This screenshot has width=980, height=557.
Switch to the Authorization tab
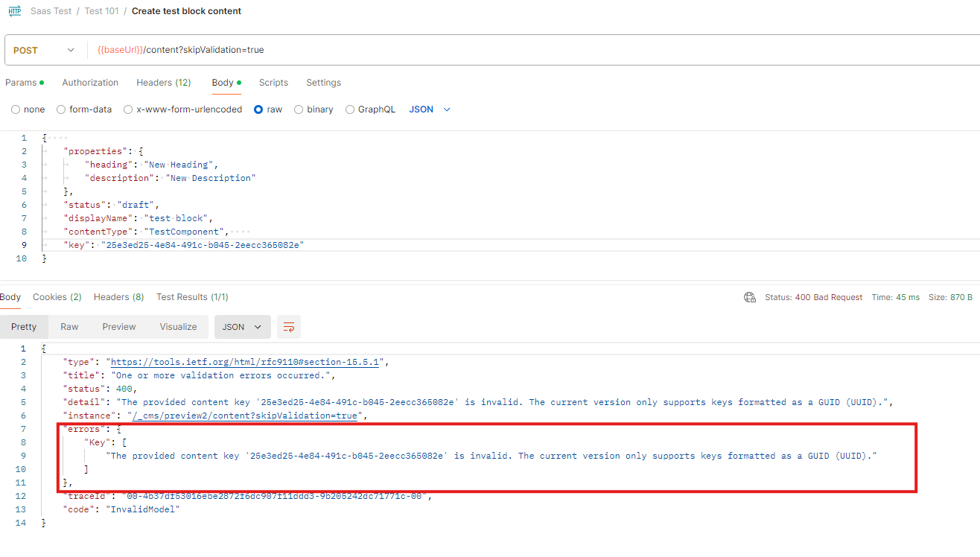pyautogui.click(x=90, y=83)
